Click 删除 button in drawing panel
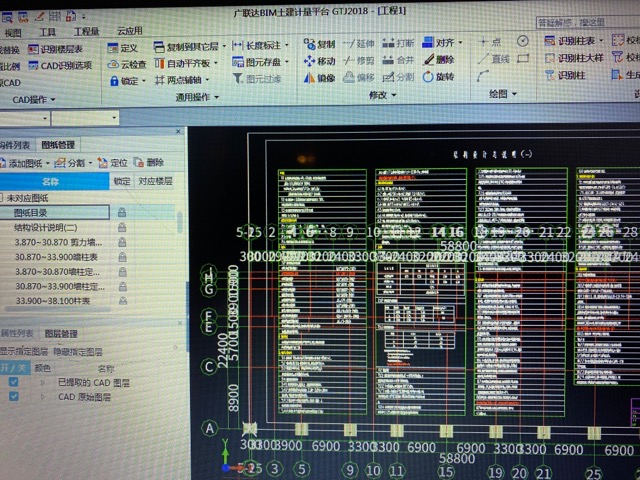 [149, 162]
